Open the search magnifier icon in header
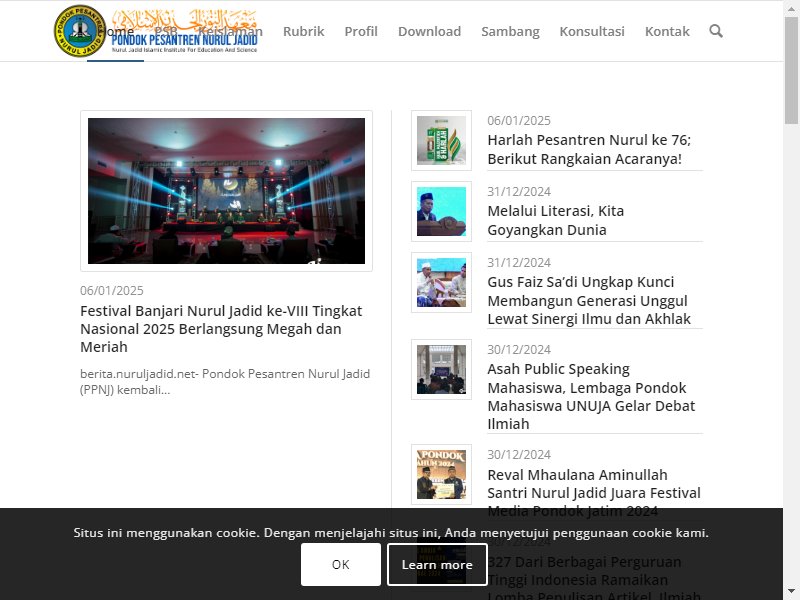Screen dimensions: 800x600 point(716,31)
